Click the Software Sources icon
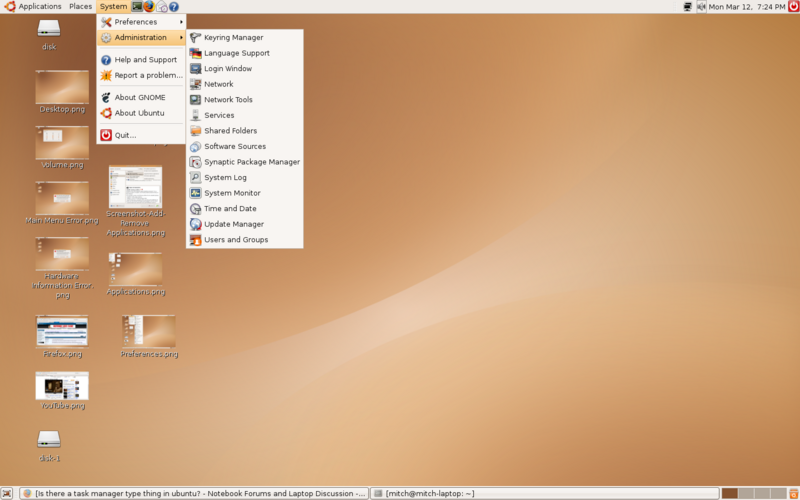Image resolution: width=800 pixels, height=500 pixels. click(x=195, y=146)
